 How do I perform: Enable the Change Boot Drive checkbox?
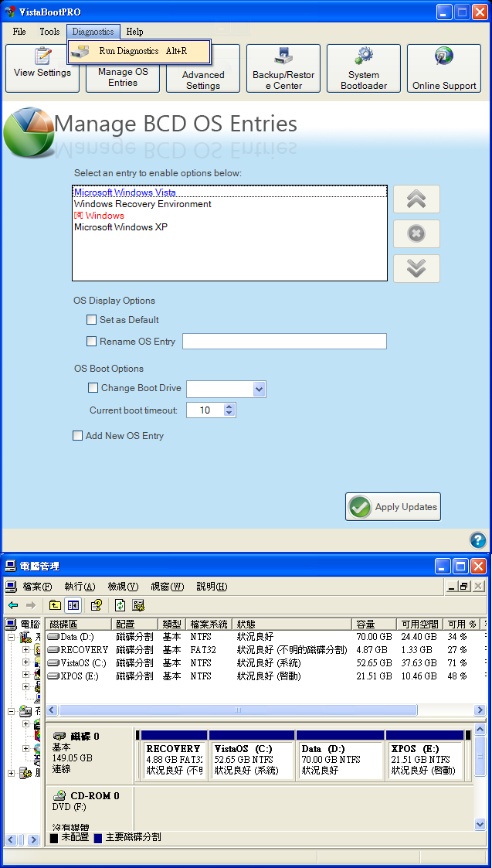93,387
